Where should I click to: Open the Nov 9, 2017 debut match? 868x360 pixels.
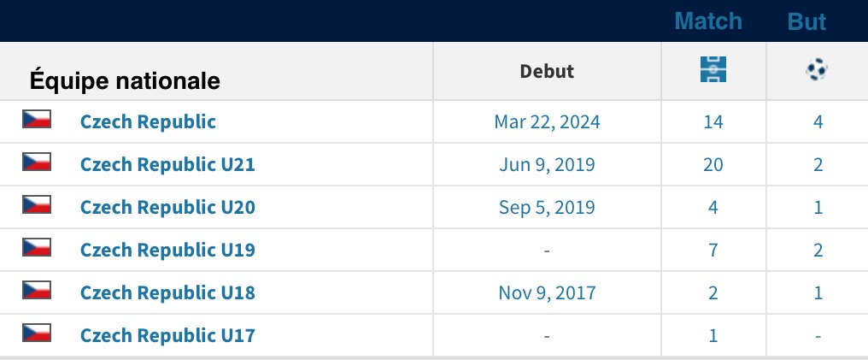[547, 292]
